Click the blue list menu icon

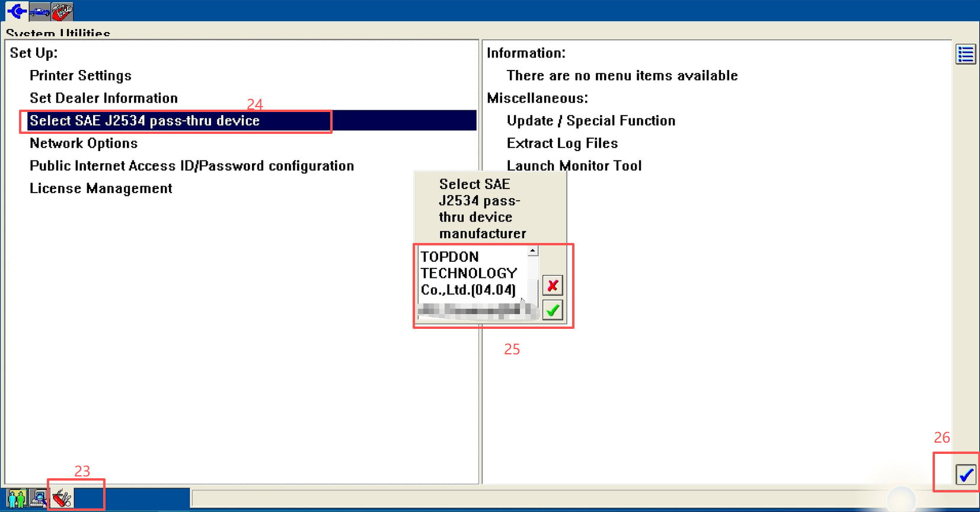(x=965, y=55)
